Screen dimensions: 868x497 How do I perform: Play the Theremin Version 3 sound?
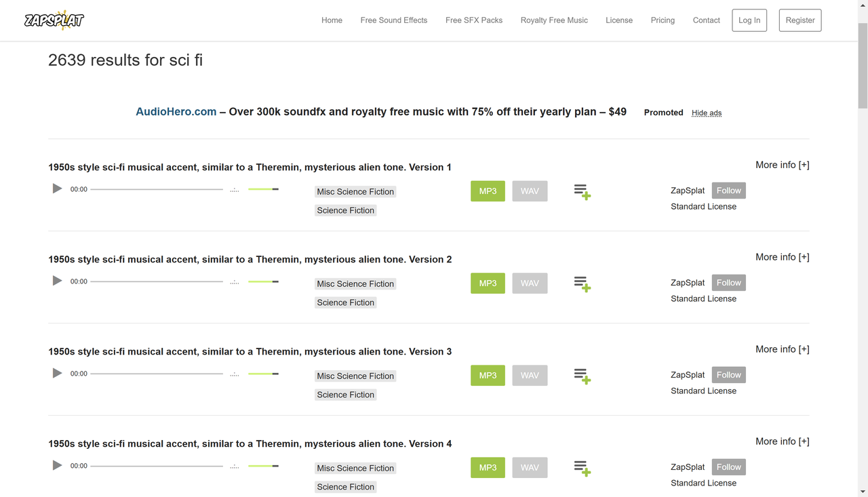click(x=57, y=373)
